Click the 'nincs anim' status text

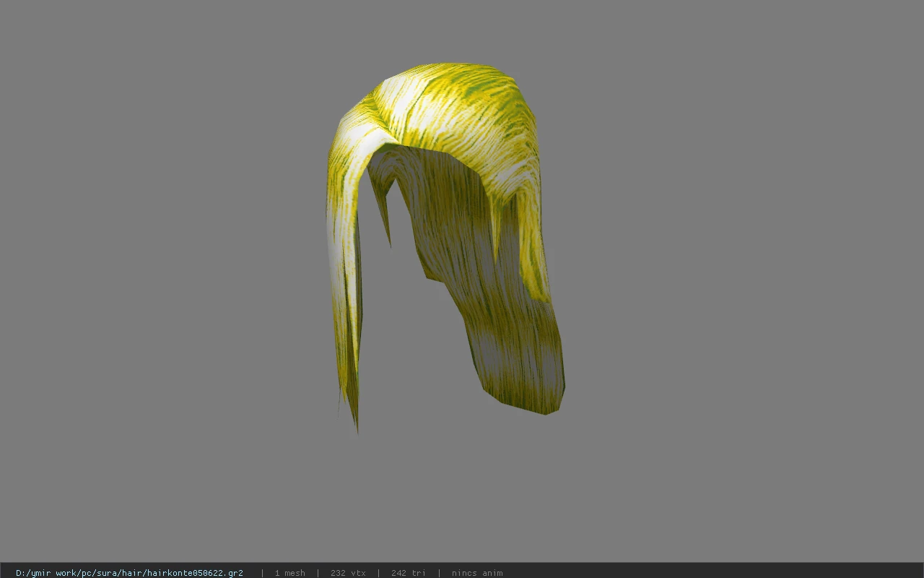[477, 573]
